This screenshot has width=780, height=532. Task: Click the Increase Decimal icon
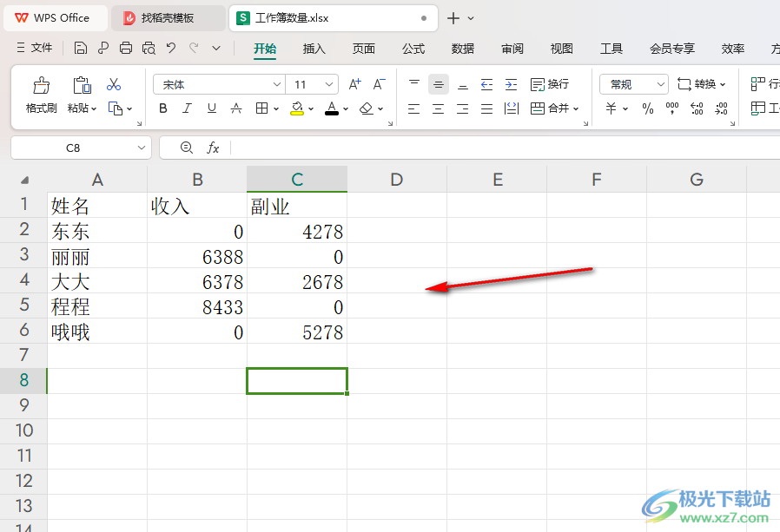[697, 108]
